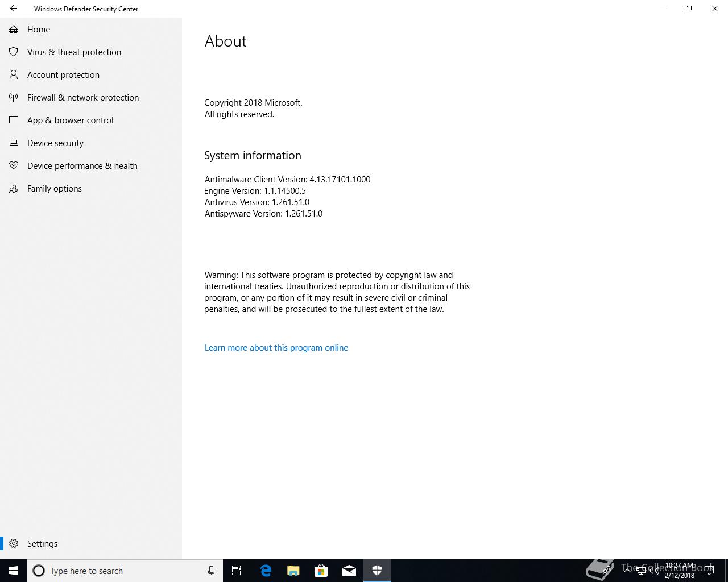728x582 pixels.
Task: Open the People icon in system tray
Action: point(607,571)
